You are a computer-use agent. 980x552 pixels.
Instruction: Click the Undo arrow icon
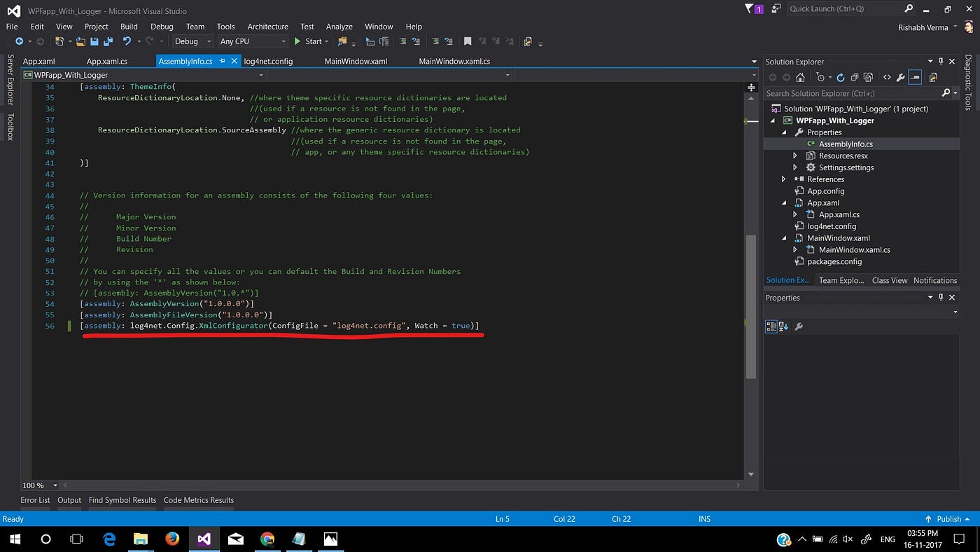[x=127, y=41]
